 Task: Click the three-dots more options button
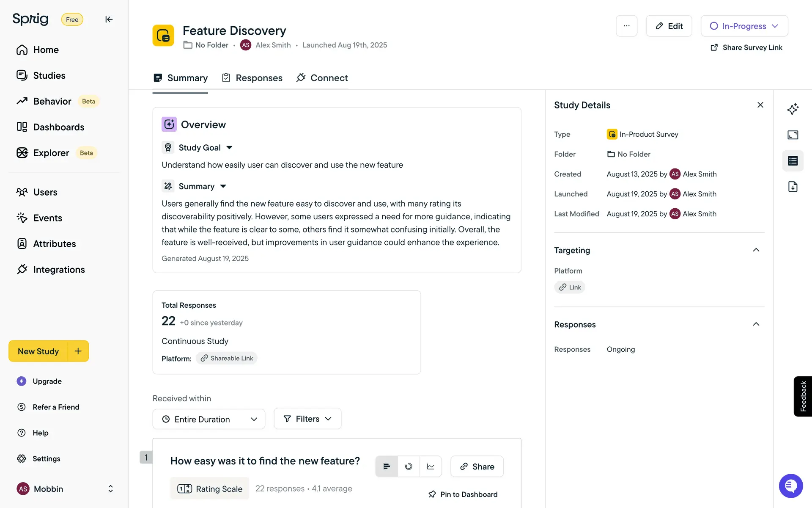pyautogui.click(x=626, y=26)
